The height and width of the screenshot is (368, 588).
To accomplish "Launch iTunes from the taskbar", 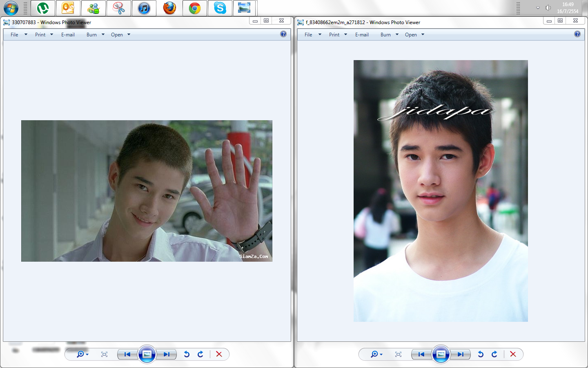I will point(144,8).
